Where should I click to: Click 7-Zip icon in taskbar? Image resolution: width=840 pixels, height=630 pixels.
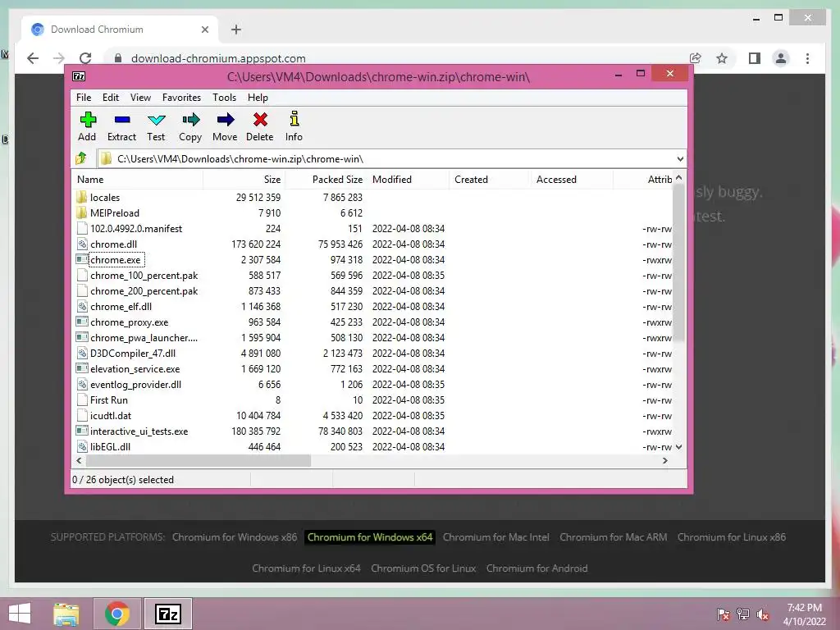pyautogui.click(x=167, y=614)
